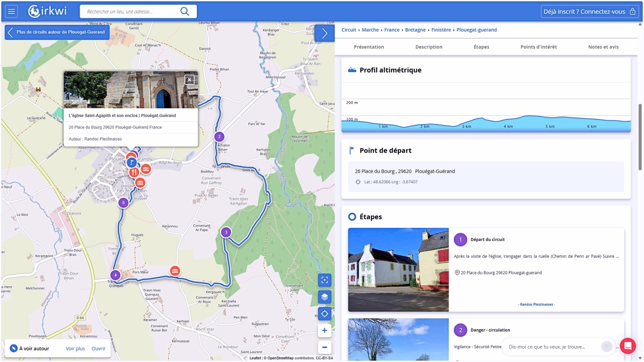Click the address search input field
Viewport: 644px width, 362px height.
click(x=129, y=11)
